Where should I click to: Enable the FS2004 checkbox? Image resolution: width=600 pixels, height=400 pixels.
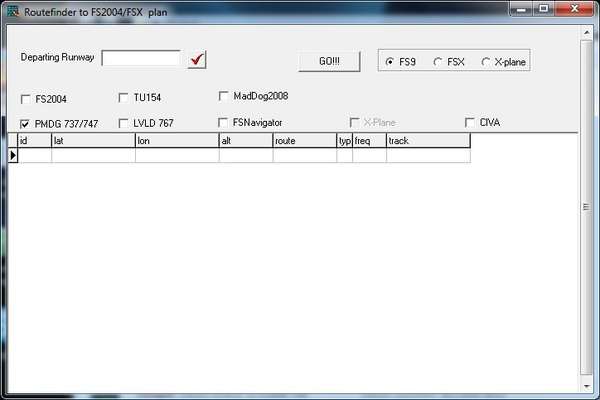pos(26,98)
